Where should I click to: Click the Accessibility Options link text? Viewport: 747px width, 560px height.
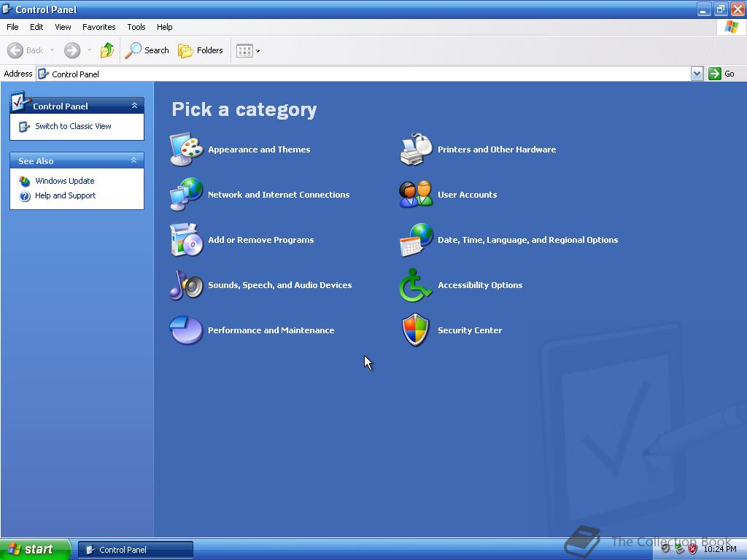pyautogui.click(x=480, y=285)
